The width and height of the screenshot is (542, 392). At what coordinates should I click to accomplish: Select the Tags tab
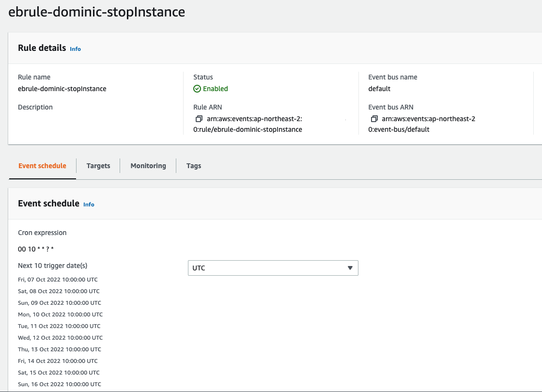click(194, 166)
